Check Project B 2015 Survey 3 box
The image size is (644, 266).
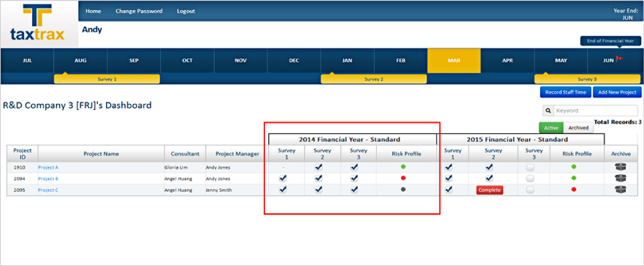(530, 178)
